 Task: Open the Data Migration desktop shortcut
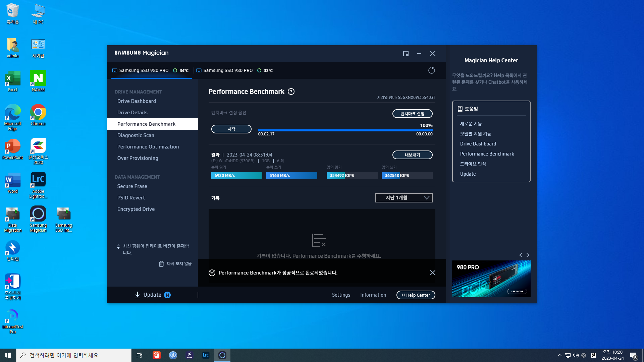tap(13, 220)
